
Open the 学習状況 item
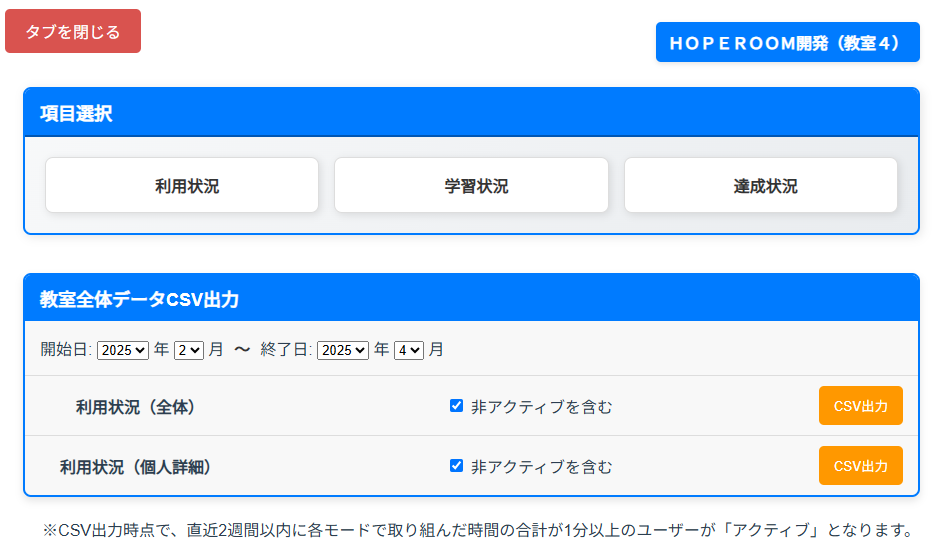471,186
